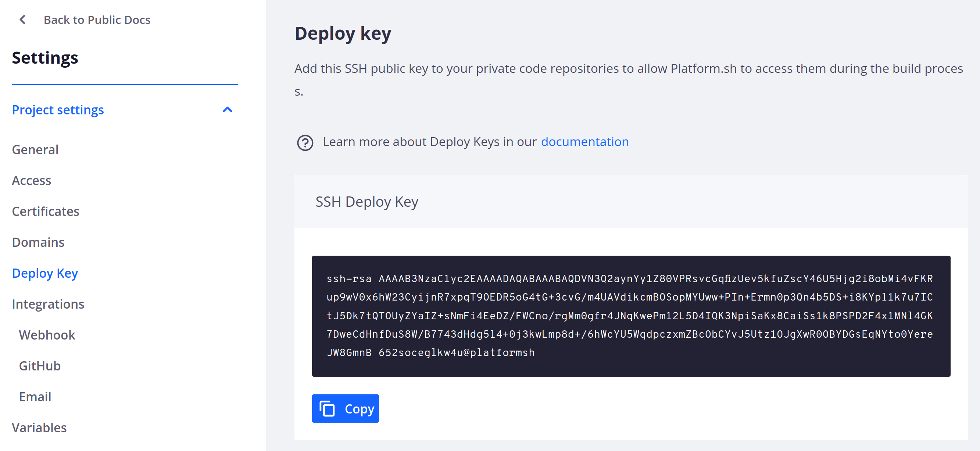Select the General settings menu item

tap(36, 149)
